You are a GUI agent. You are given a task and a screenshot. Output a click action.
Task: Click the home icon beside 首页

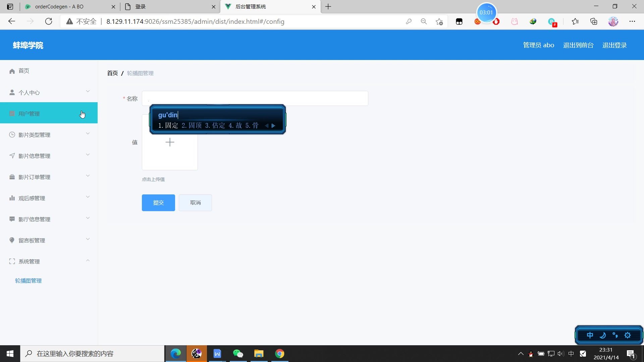pos(12,71)
